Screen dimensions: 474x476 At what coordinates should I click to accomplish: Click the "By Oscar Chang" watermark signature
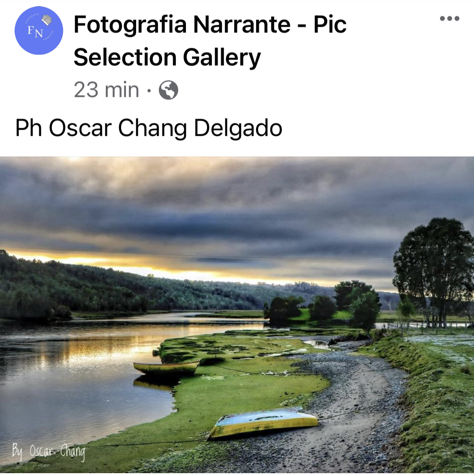(x=49, y=451)
